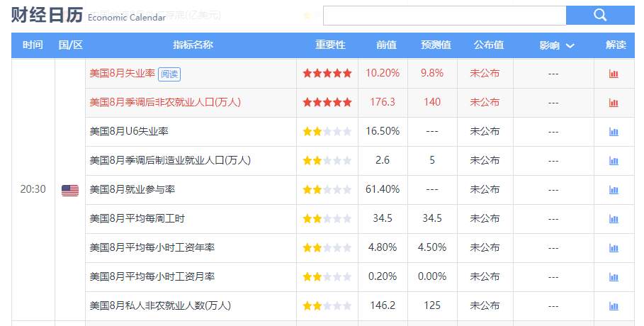Open chart icon for 美国8月平均每周工时
The width and height of the screenshot is (644, 326).
[614, 219]
